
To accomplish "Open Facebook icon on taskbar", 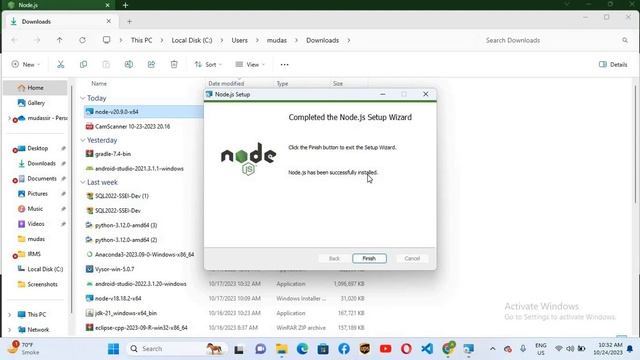I will 344,349.
